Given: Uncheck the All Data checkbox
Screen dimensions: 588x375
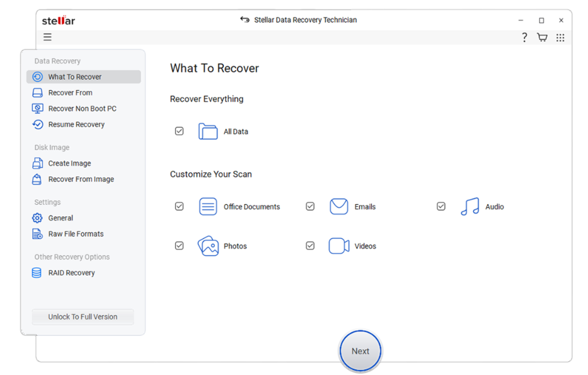Looking at the screenshot, I should [179, 130].
